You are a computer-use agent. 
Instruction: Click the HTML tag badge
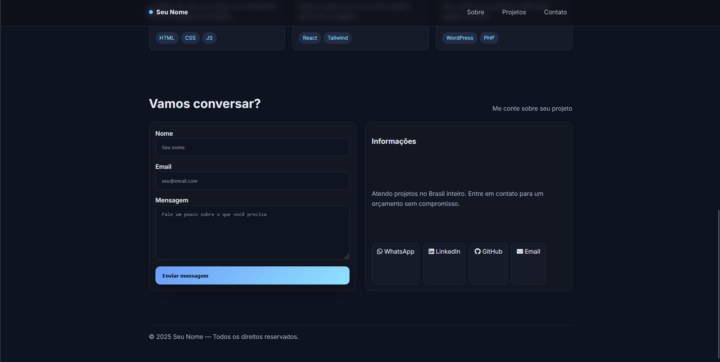pos(167,38)
